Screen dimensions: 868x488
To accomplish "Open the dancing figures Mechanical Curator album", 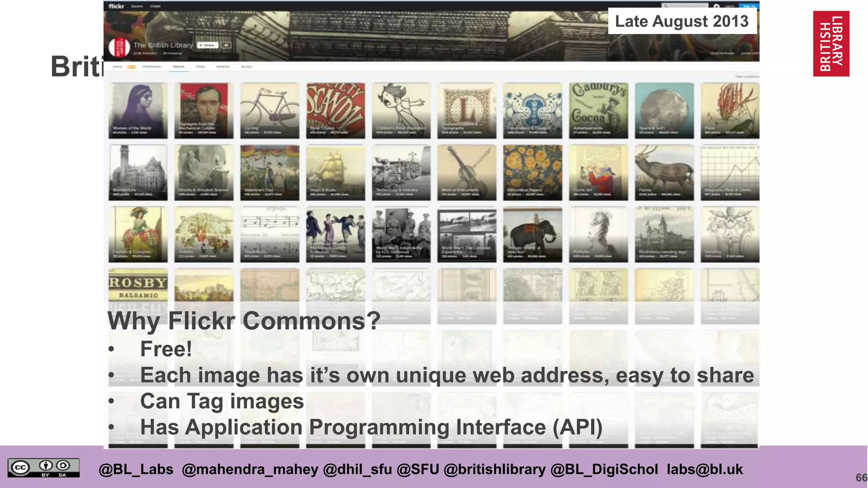I will point(336,235).
